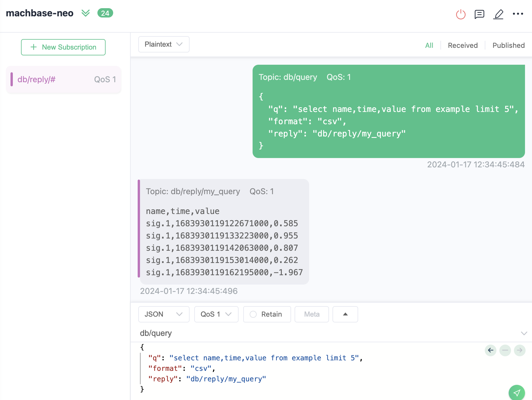Toggle the Retain radio option
Image resolution: width=532 pixels, height=400 pixels.
[x=253, y=314]
